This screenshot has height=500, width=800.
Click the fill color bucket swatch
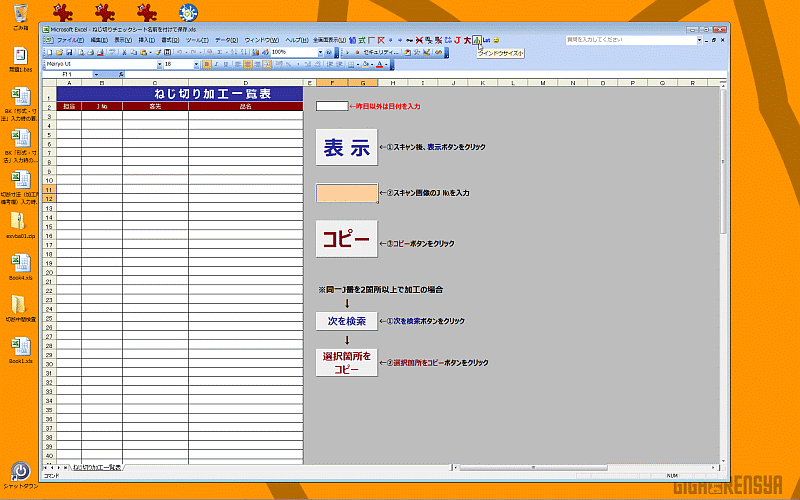point(365,64)
